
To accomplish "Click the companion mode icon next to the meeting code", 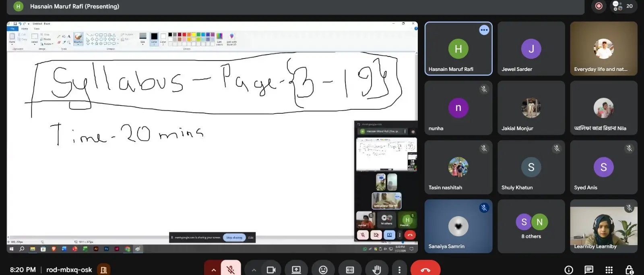I will [103, 270].
